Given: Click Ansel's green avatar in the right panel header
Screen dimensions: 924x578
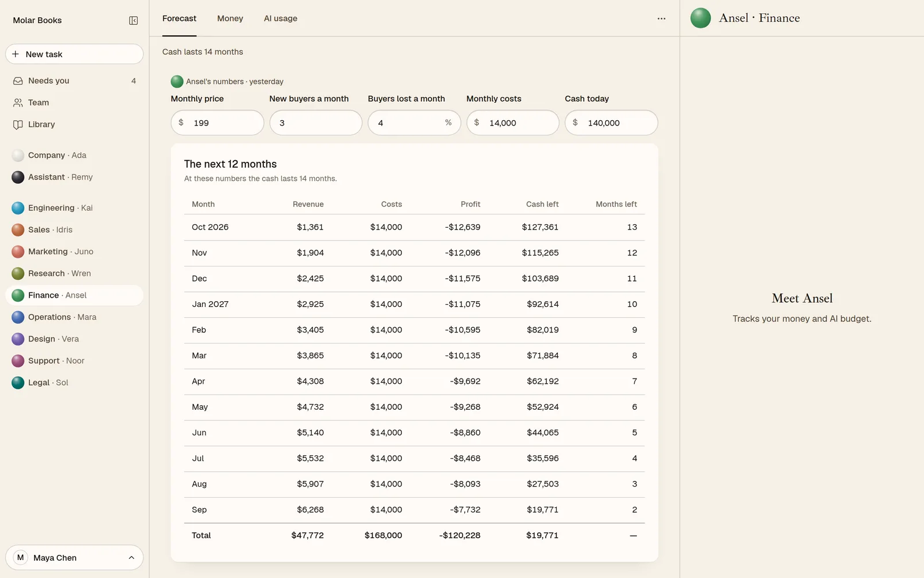Looking at the screenshot, I should pos(701,18).
